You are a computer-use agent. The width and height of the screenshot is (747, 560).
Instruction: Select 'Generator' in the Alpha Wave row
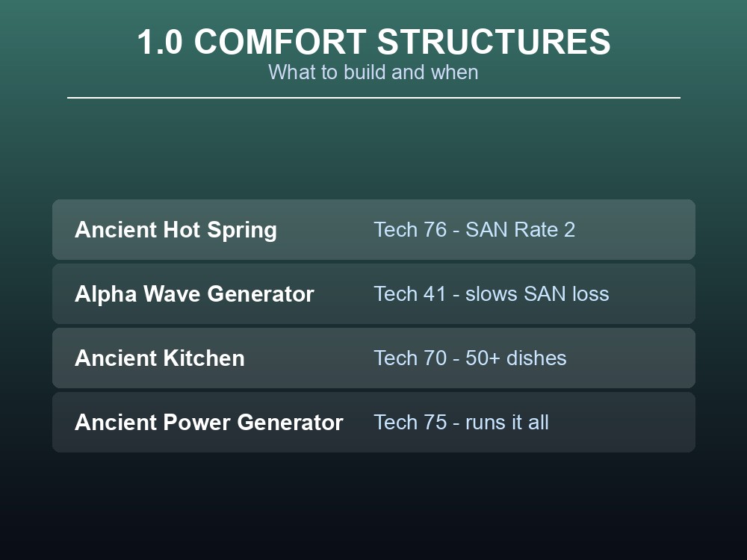[261, 293]
